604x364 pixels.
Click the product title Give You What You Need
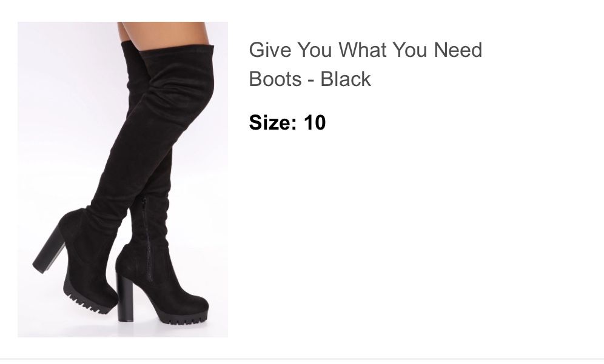[x=365, y=50]
